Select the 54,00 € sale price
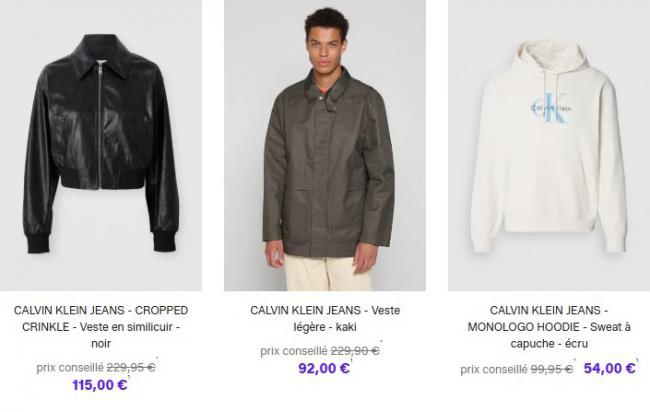650x412 pixels. coord(609,368)
